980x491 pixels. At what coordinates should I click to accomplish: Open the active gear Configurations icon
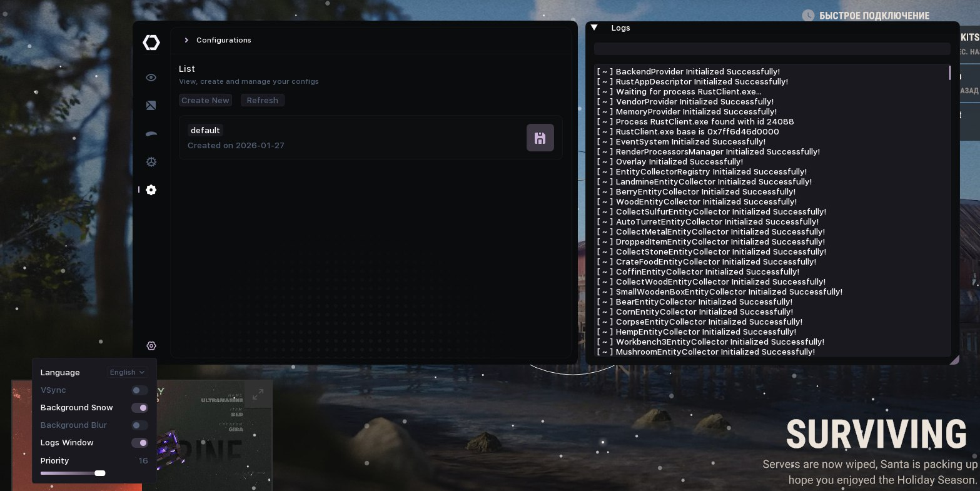pyautogui.click(x=151, y=190)
